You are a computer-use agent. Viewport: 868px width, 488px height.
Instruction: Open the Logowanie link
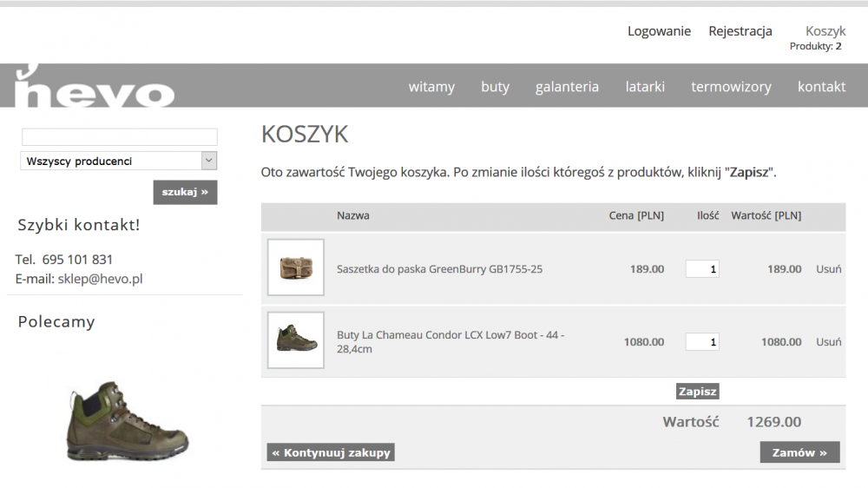pos(659,31)
